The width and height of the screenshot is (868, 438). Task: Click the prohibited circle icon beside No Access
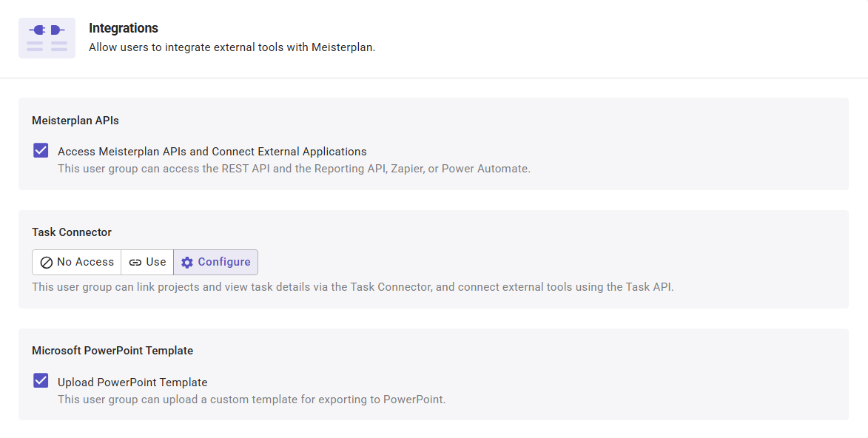tap(46, 262)
